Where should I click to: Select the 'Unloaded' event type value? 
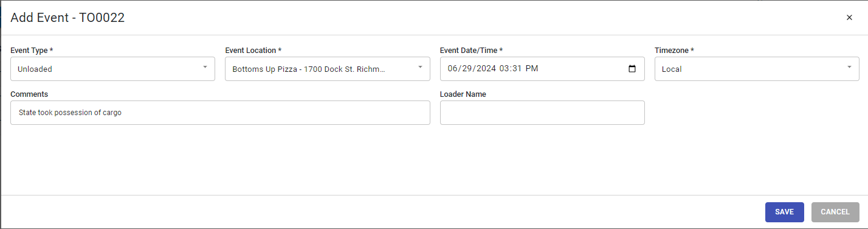(35, 69)
